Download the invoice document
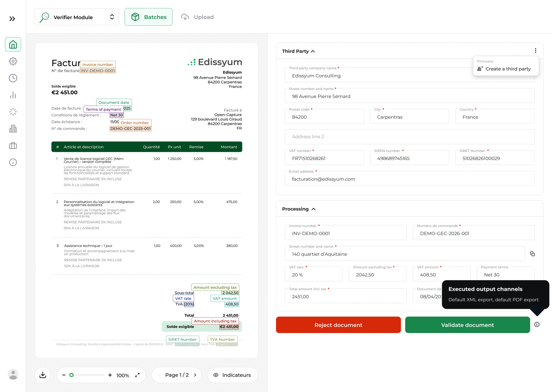The height and width of the screenshot is (392, 552). (42, 375)
